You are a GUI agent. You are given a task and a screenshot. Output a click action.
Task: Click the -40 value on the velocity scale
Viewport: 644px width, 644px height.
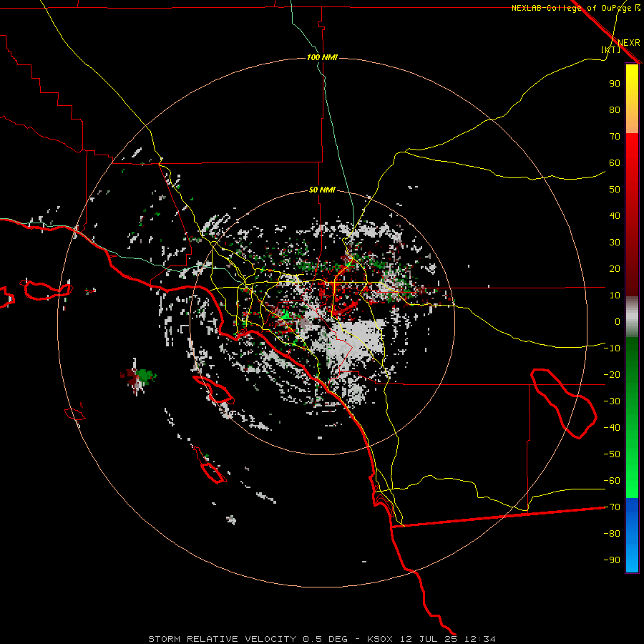(x=612, y=428)
